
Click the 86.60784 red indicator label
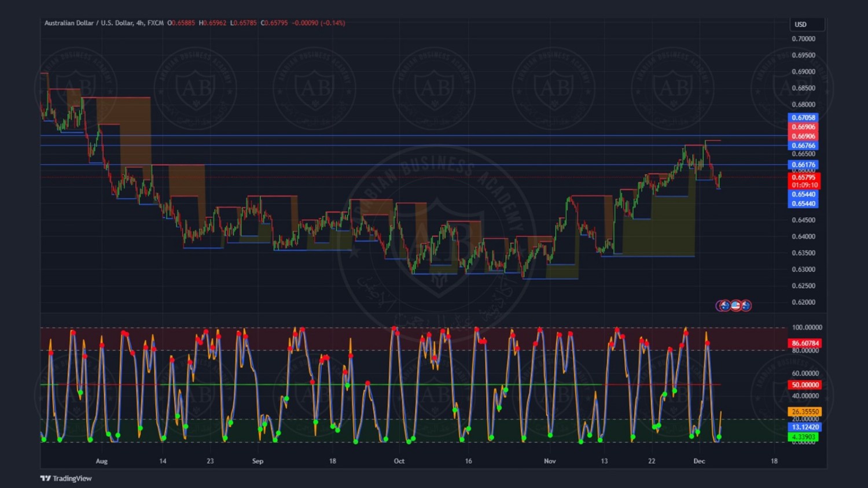point(805,343)
